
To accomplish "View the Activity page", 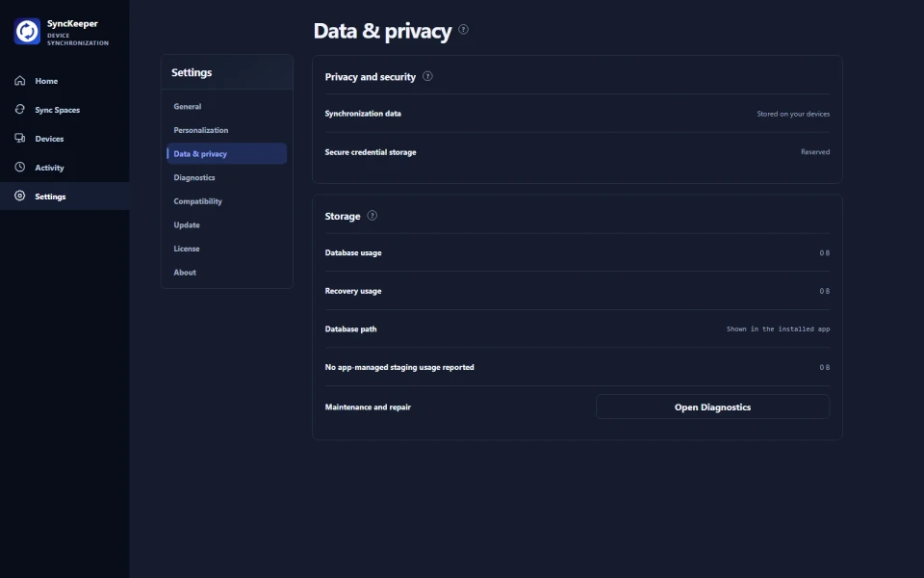I will (x=64, y=168).
